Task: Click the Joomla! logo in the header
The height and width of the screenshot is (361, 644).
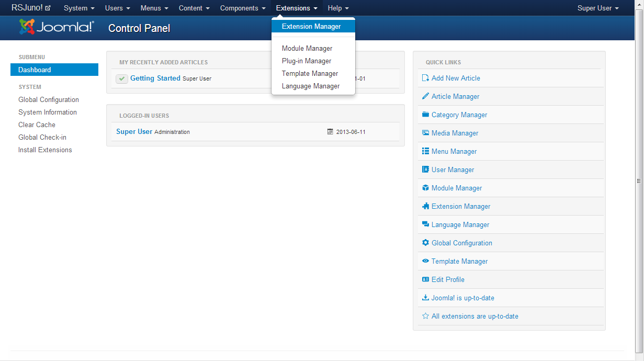Action: click(x=57, y=27)
